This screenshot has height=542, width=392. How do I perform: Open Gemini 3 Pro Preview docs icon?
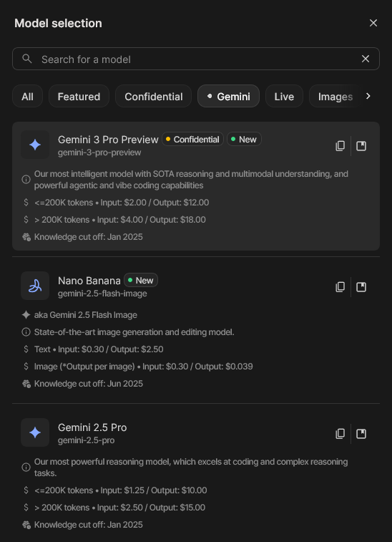(x=361, y=146)
